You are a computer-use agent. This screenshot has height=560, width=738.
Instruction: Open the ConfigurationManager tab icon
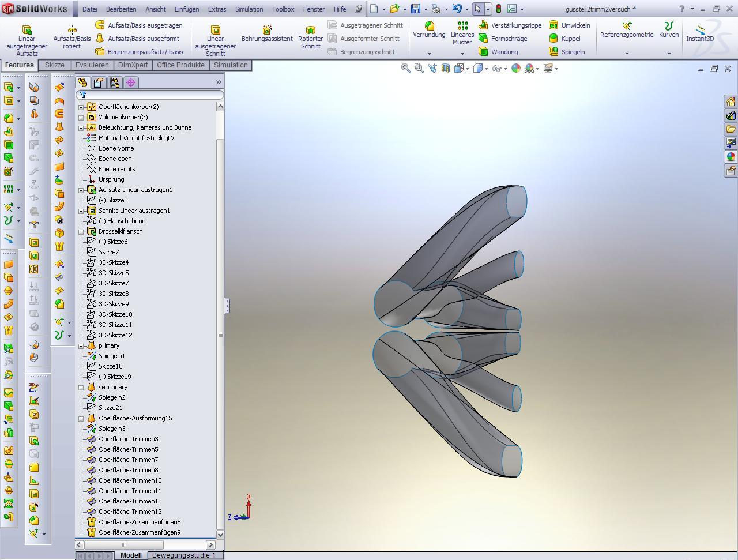click(x=115, y=82)
